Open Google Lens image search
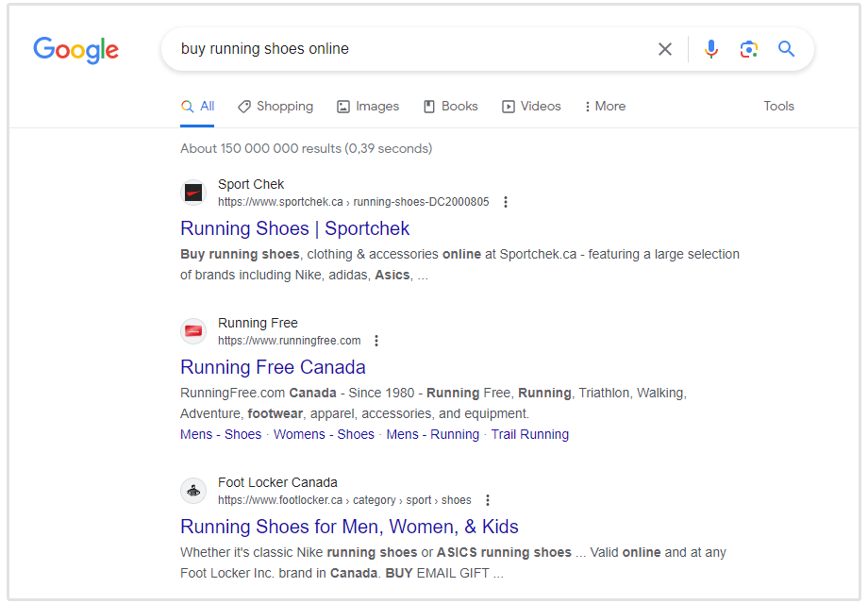 [749, 49]
